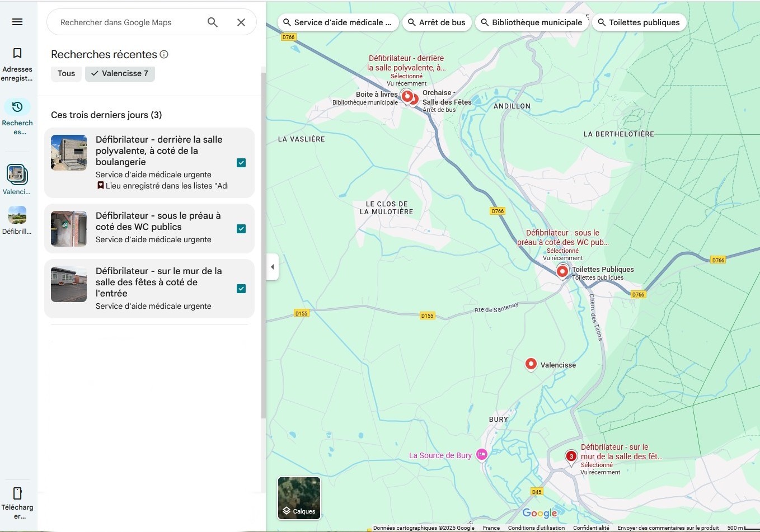
Task: Open Confidentialité link
Action: [591, 528]
